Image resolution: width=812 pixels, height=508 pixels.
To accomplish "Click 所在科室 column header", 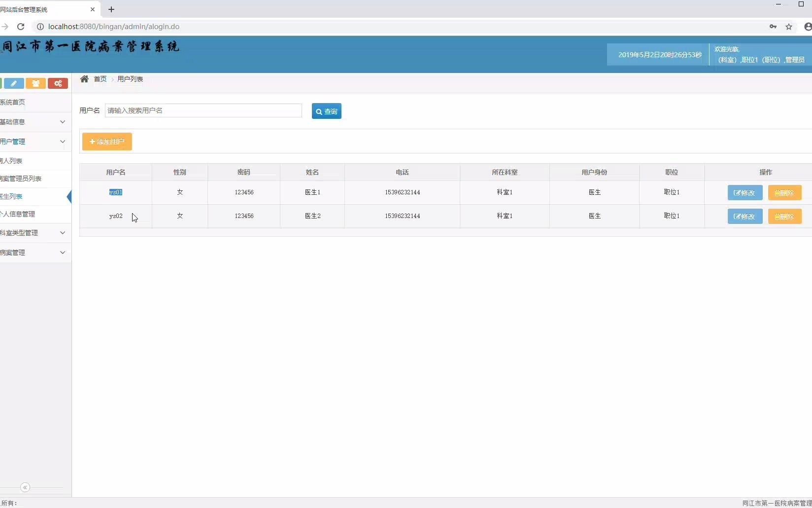I will click(x=505, y=172).
